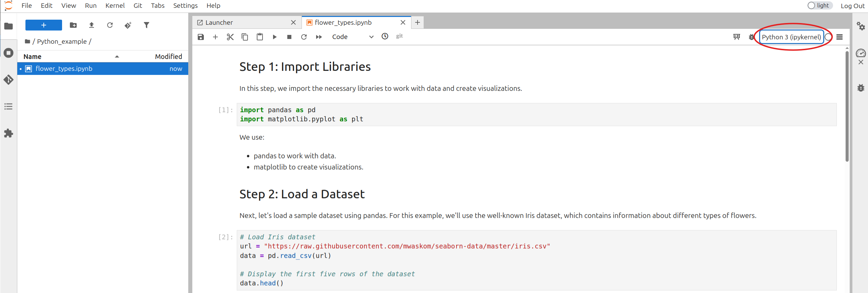The height and width of the screenshot is (293, 868).
Task: Switch to the Launcher tab
Action: tap(219, 23)
